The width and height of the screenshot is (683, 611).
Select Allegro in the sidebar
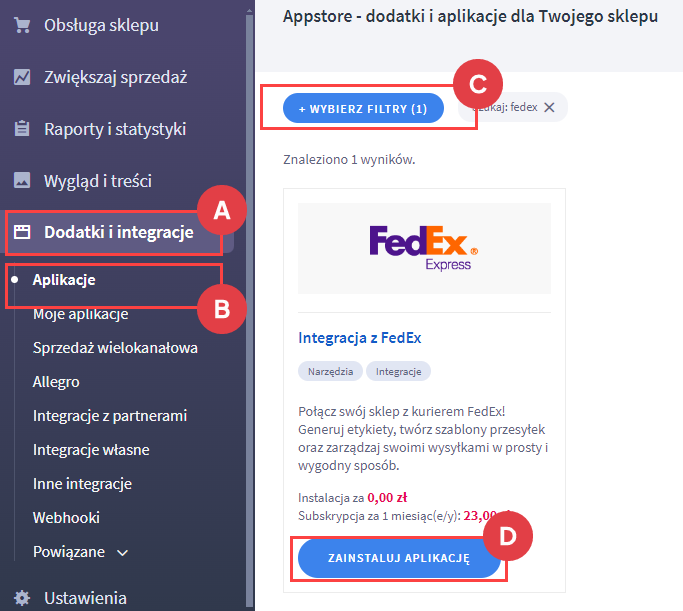[x=56, y=382]
